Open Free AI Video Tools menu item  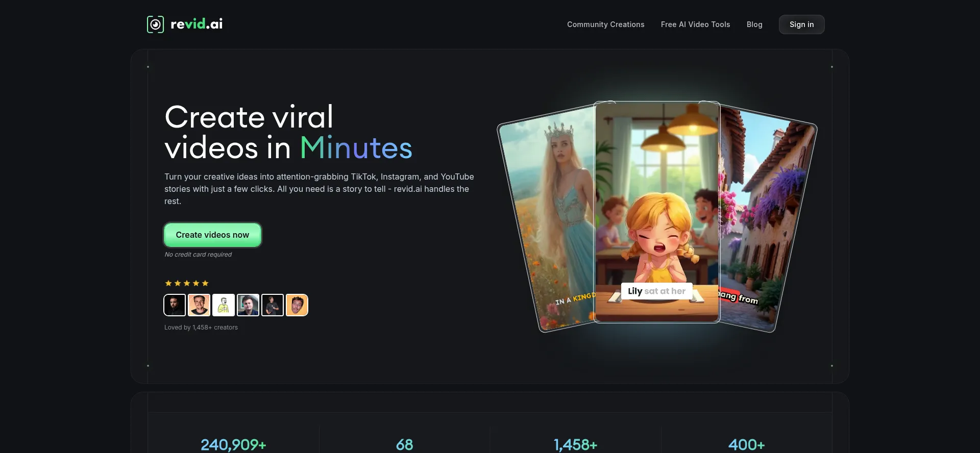click(x=695, y=24)
